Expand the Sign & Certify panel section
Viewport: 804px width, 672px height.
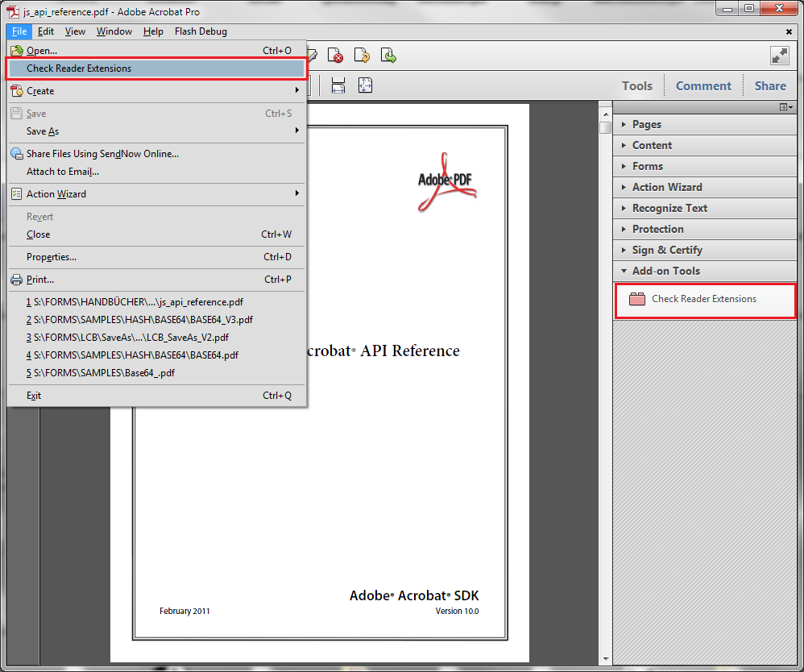[x=705, y=251]
